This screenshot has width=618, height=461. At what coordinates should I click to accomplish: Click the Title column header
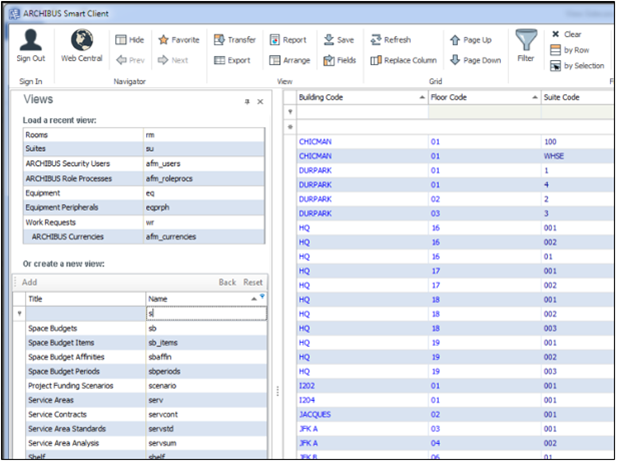(x=86, y=299)
